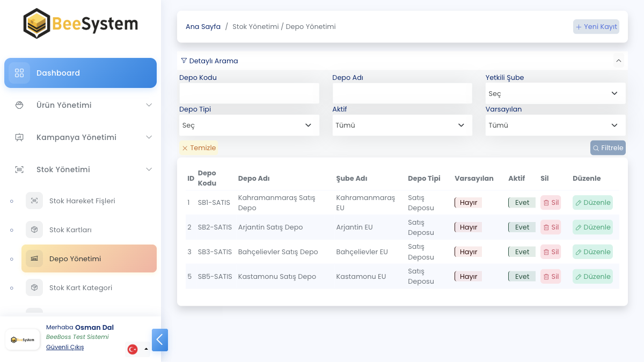Click the Filtrele search button
This screenshot has width=644, height=362.
point(608,147)
